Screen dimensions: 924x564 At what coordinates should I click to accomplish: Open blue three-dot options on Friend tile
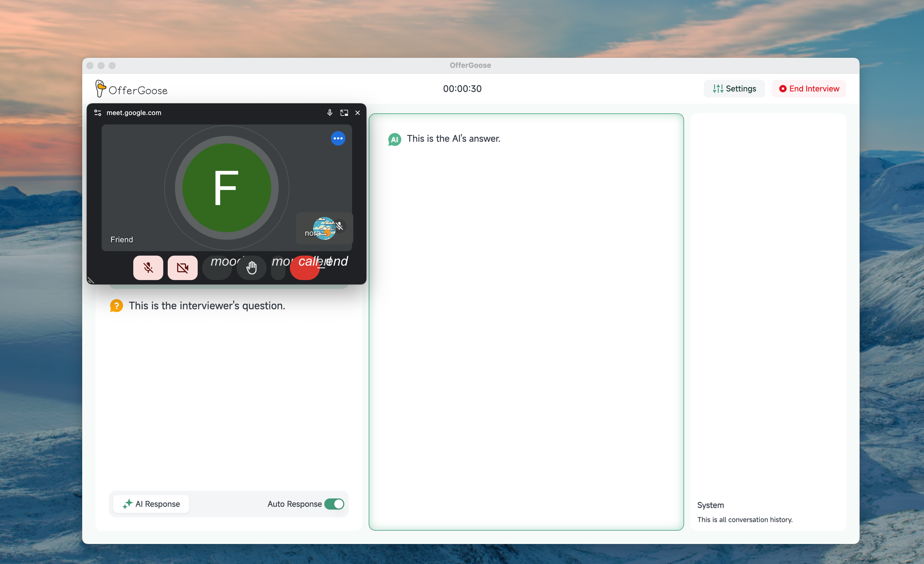click(338, 138)
